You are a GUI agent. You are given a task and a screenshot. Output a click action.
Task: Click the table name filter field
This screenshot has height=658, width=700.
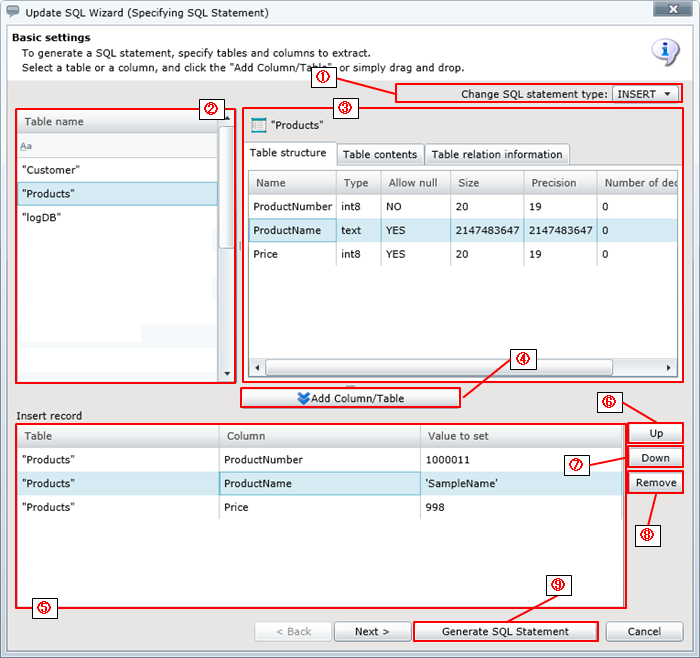[116, 146]
